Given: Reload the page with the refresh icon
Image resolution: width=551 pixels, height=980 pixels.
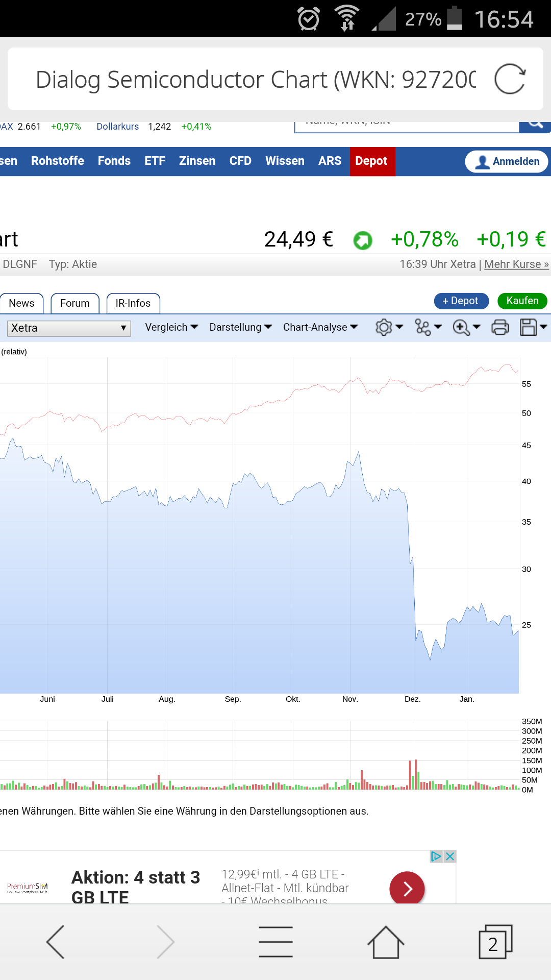Looking at the screenshot, I should 510,79.
